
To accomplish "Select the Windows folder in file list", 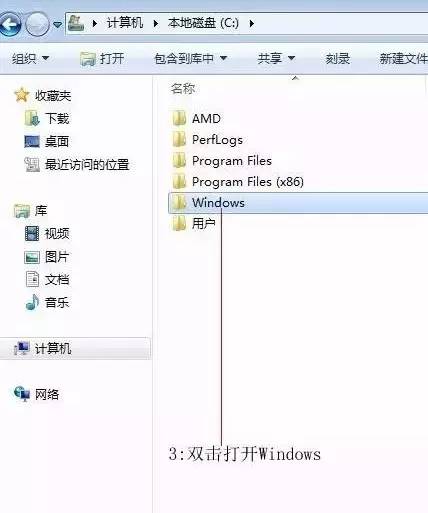I will coord(298,203).
